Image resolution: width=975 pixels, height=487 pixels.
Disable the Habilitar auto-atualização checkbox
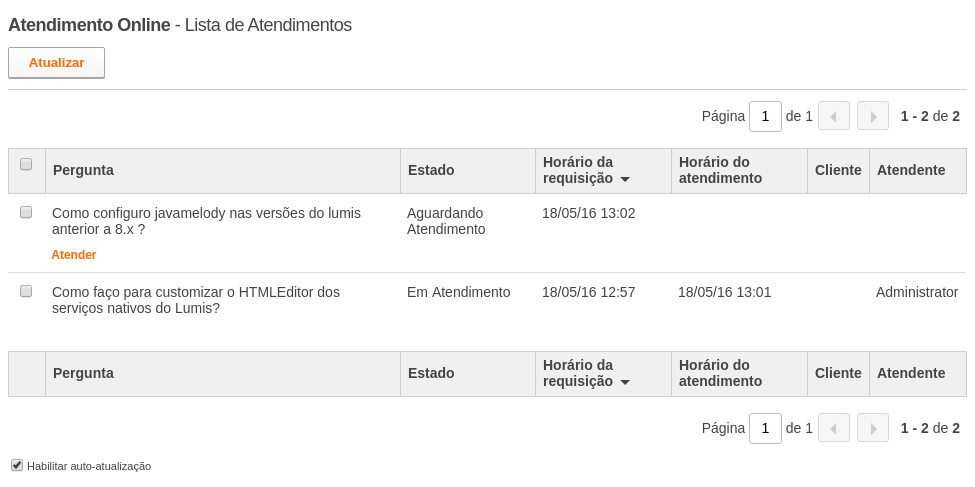17,465
